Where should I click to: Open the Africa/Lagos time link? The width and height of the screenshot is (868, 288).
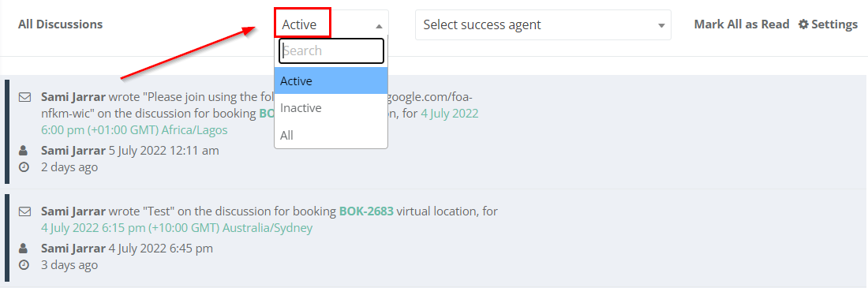(134, 130)
